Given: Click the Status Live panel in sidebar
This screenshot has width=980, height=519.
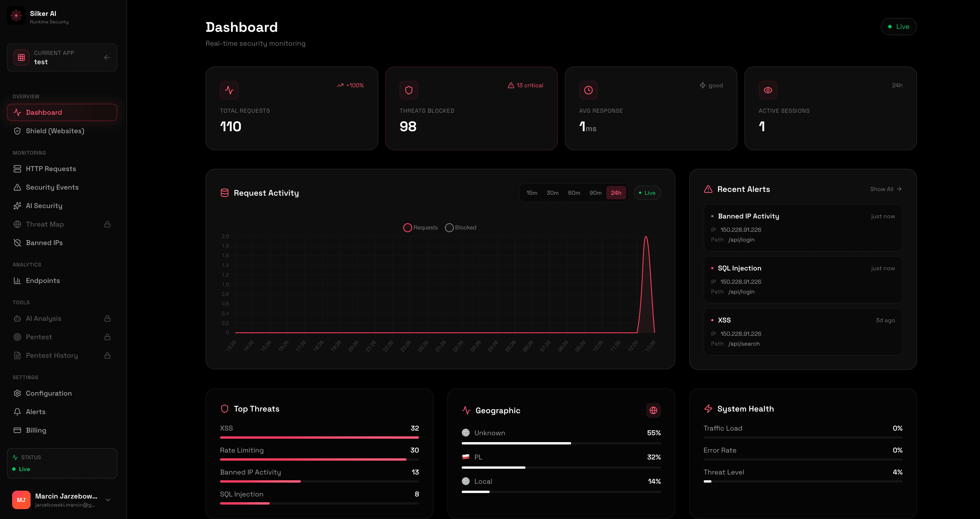Looking at the screenshot, I should point(62,463).
